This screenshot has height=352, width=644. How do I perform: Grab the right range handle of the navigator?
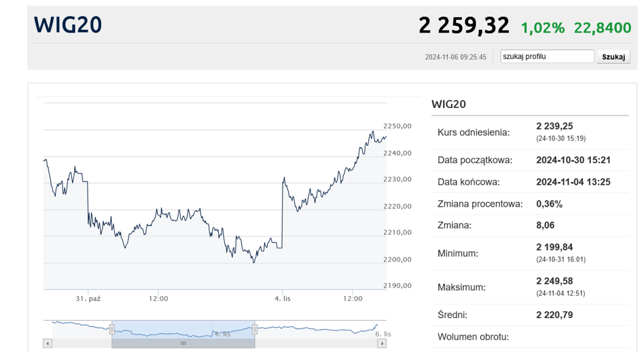[x=255, y=329]
